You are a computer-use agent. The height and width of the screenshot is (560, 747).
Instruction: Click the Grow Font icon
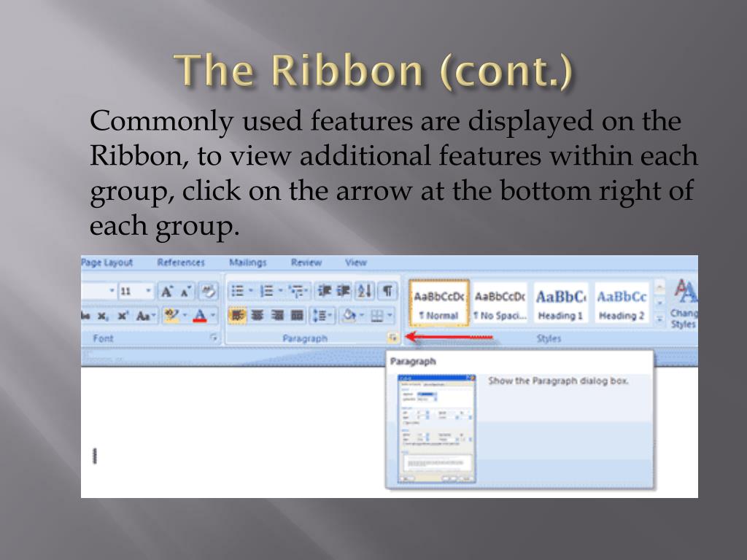coord(167,291)
